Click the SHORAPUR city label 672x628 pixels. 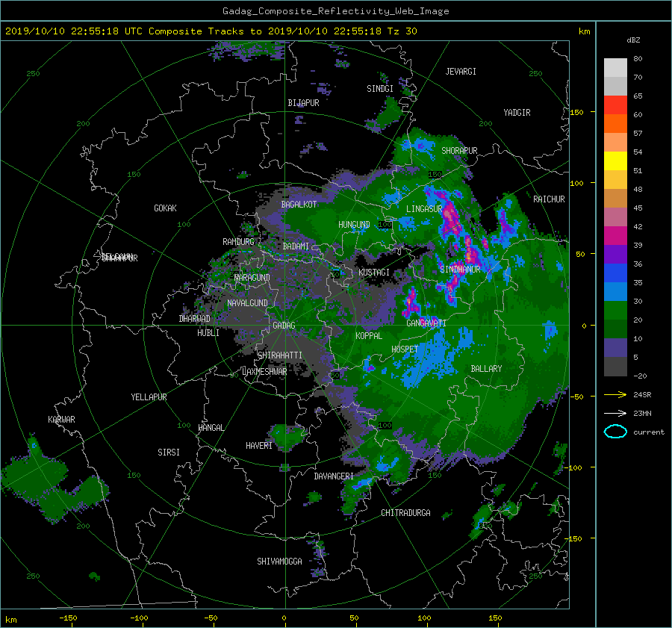pyautogui.click(x=459, y=151)
